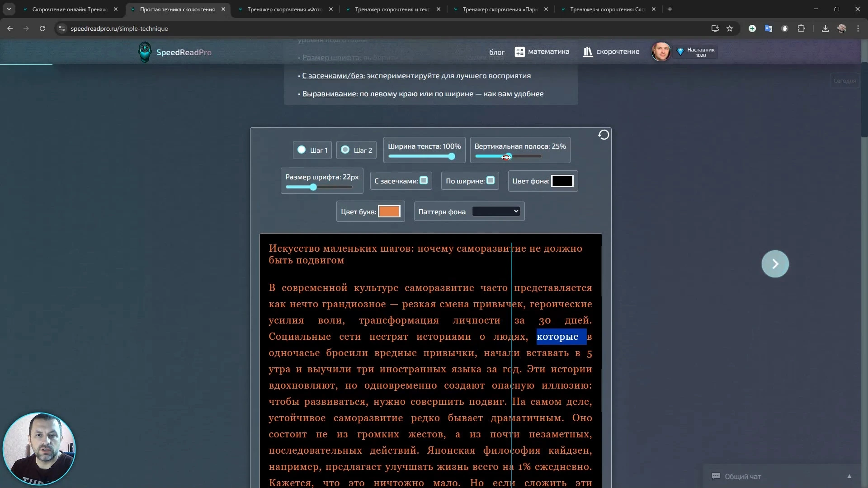
Task: Switch to Тренажер скорочтения «Пары» tab
Action: 500,9
